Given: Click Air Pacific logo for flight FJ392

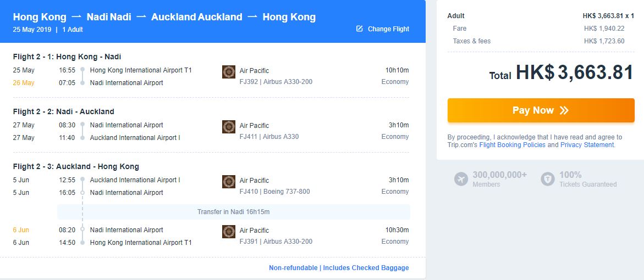Looking at the screenshot, I should point(229,72).
